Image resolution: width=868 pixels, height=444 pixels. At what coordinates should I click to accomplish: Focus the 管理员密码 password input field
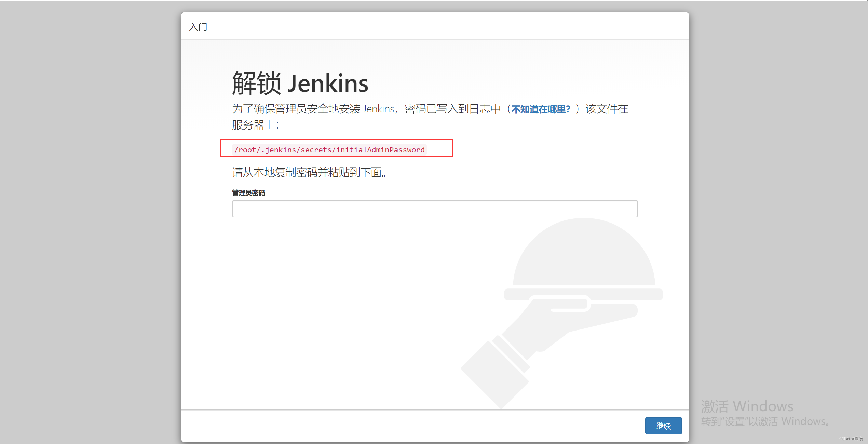435,208
